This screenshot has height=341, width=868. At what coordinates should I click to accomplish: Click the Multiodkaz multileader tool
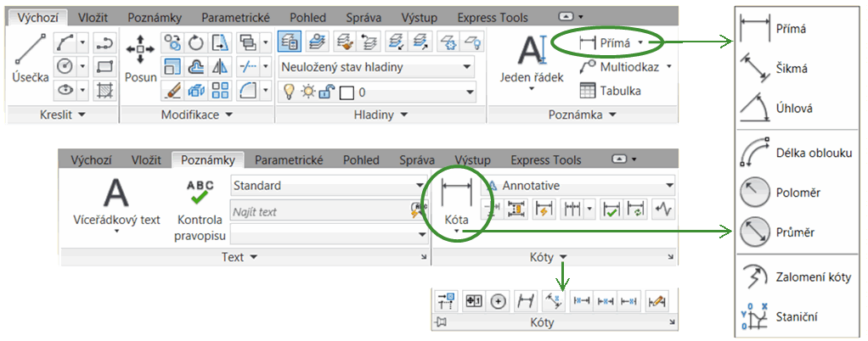click(625, 66)
